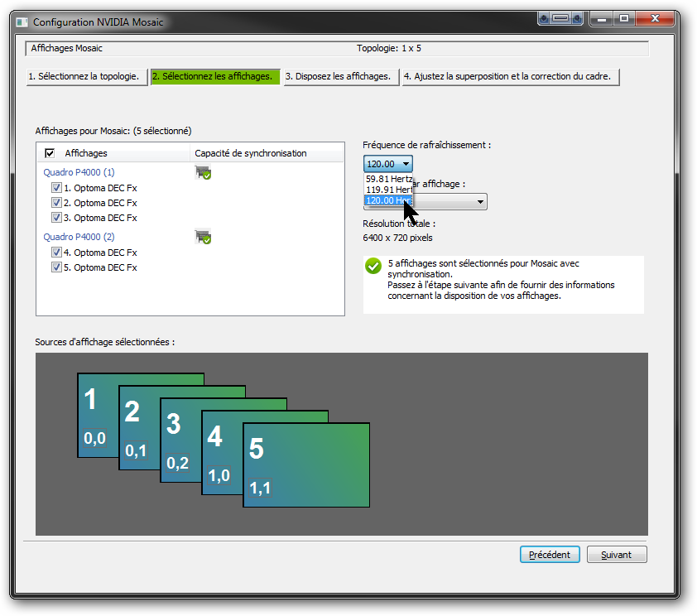
Task: Switch to step 3 Disposez les affichages
Action: click(x=339, y=77)
